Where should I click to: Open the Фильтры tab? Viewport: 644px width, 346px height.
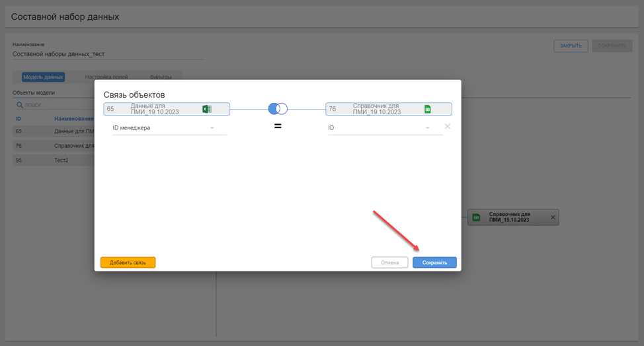click(161, 77)
